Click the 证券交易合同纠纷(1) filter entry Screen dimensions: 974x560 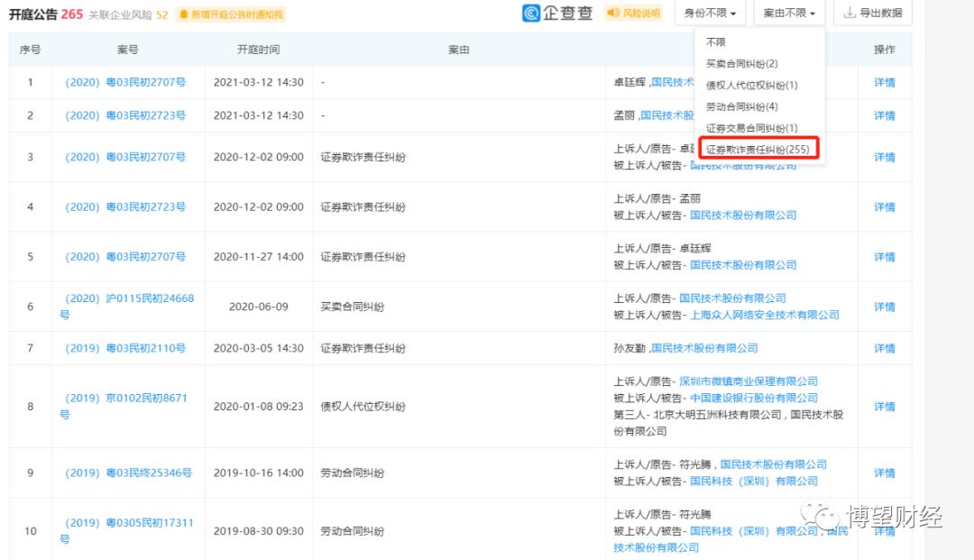[x=751, y=127]
